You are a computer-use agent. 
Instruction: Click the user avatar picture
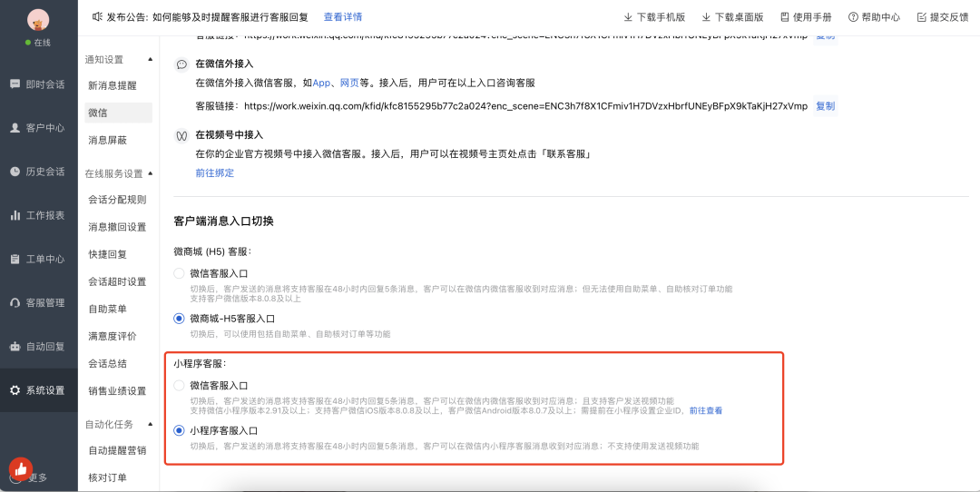pyautogui.click(x=39, y=19)
